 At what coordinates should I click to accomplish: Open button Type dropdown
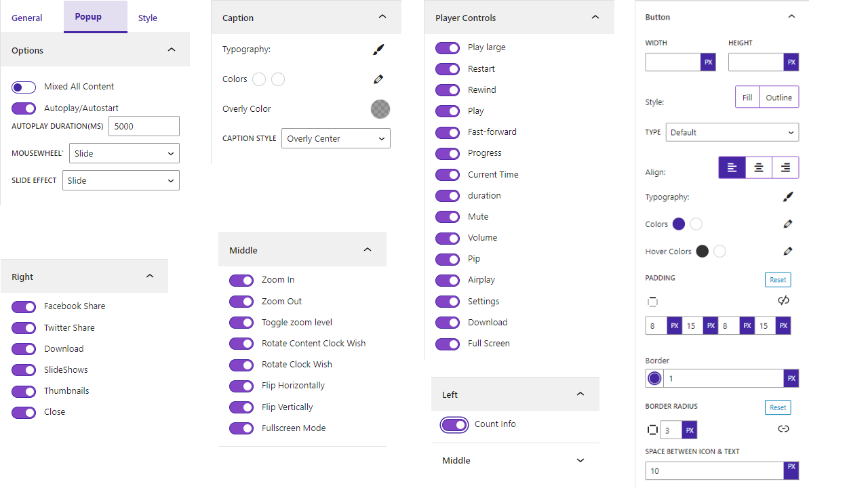click(x=732, y=132)
